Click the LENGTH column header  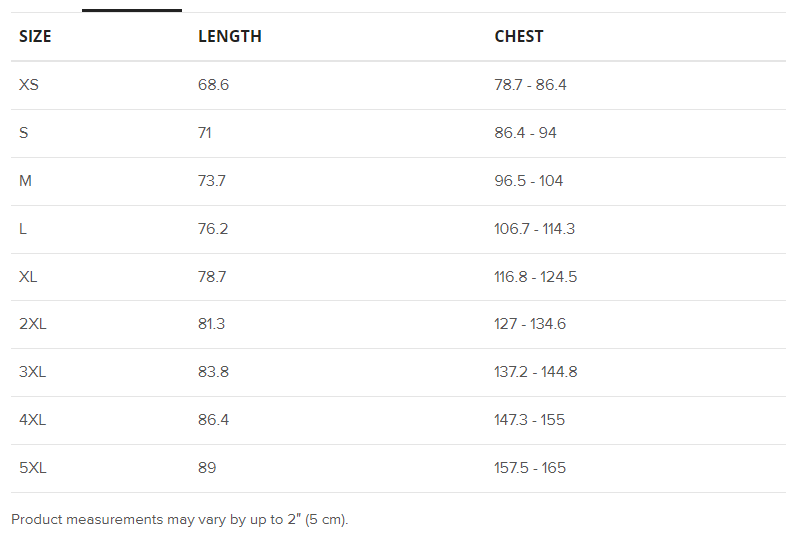tap(230, 37)
